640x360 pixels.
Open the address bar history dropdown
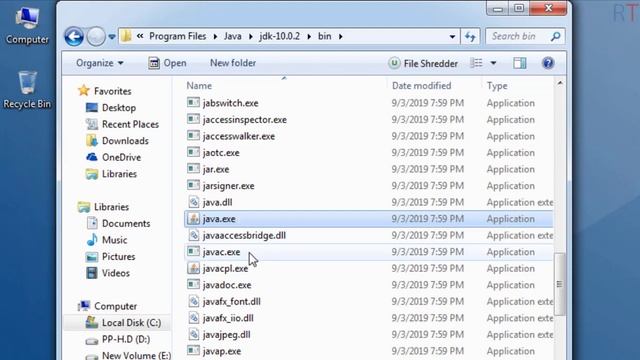tap(452, 37)
